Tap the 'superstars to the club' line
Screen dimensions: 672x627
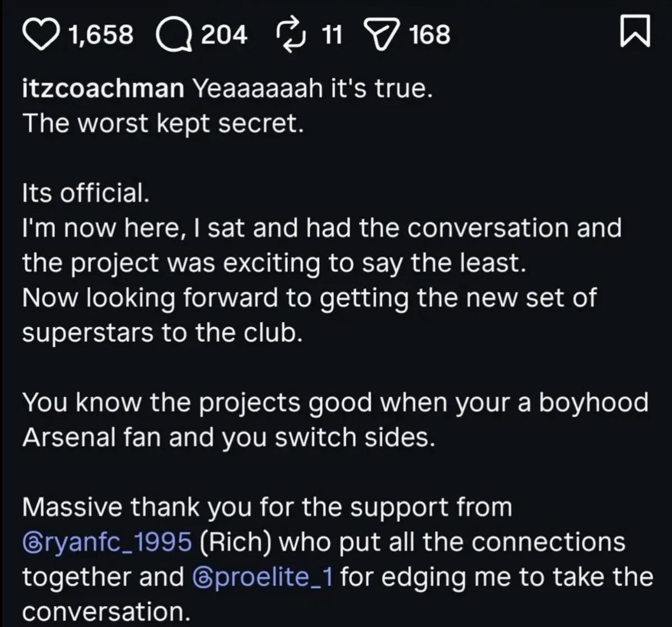coord(162,333)
